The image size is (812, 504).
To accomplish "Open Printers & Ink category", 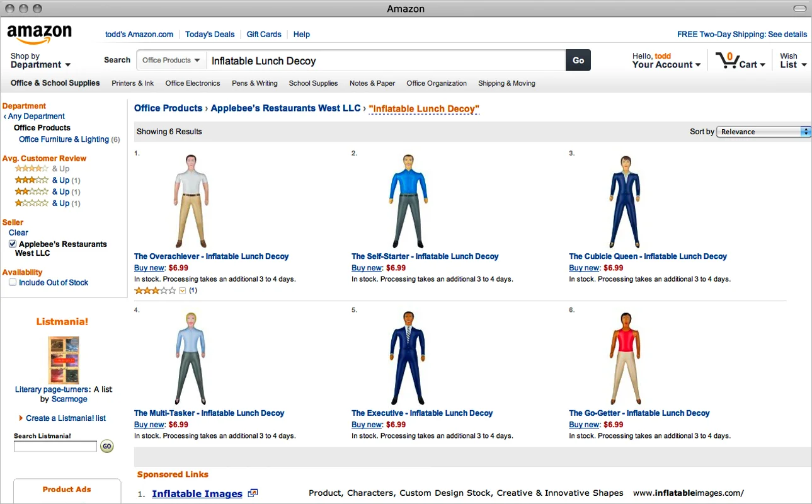I will coord(133,83).
